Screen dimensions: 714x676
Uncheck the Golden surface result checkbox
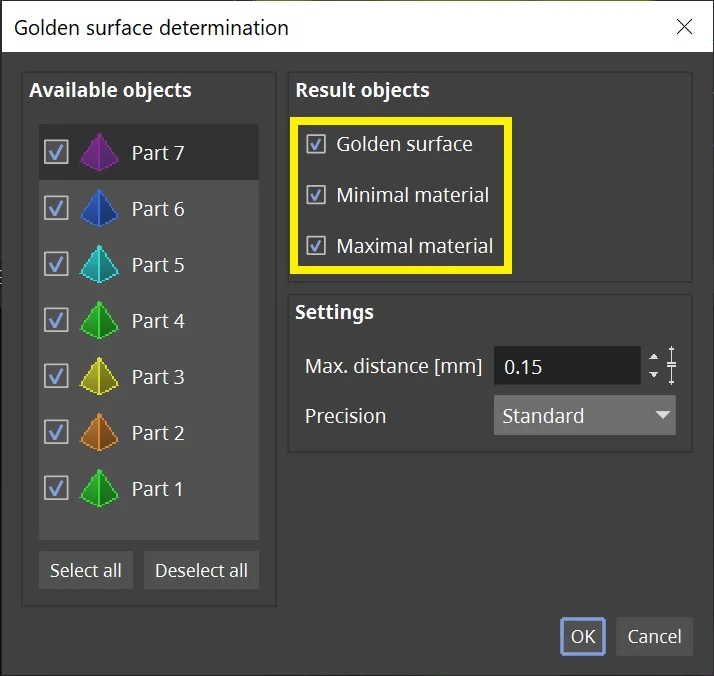click(x=316, y=144)
